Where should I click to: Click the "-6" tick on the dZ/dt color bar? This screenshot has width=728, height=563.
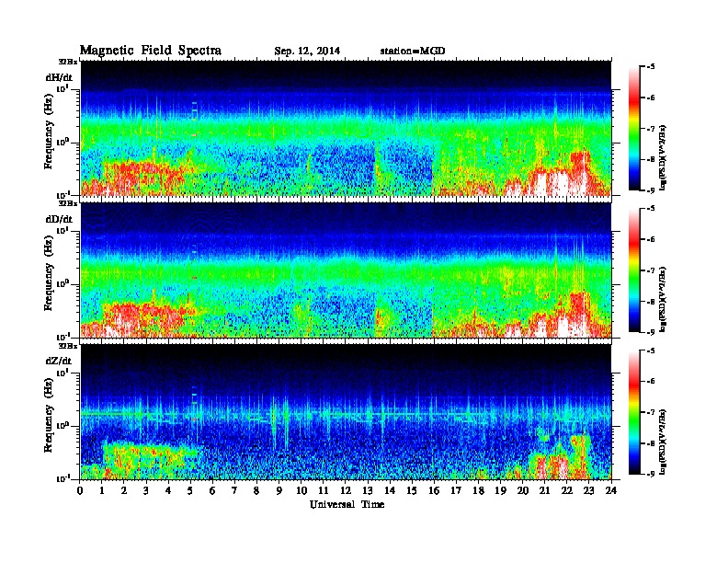(x=651, y=381)
